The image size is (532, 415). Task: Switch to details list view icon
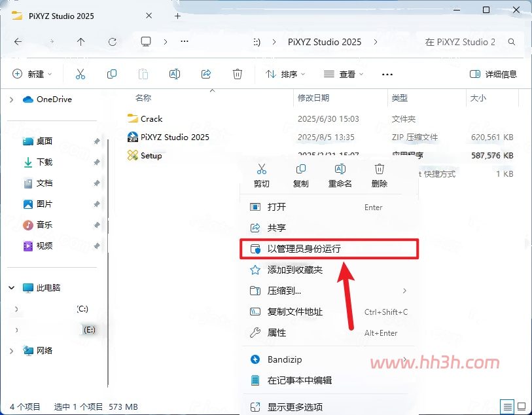(507, 406)
